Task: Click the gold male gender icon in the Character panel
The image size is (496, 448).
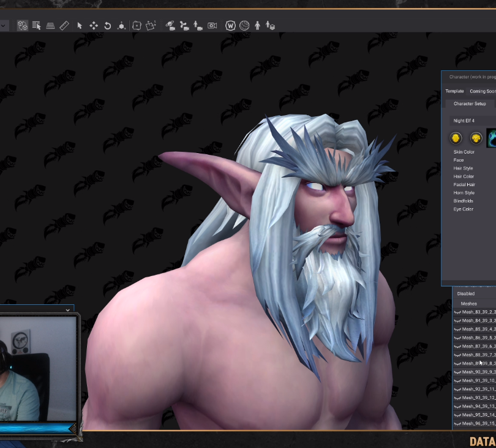Action: [x=456, y=138]
